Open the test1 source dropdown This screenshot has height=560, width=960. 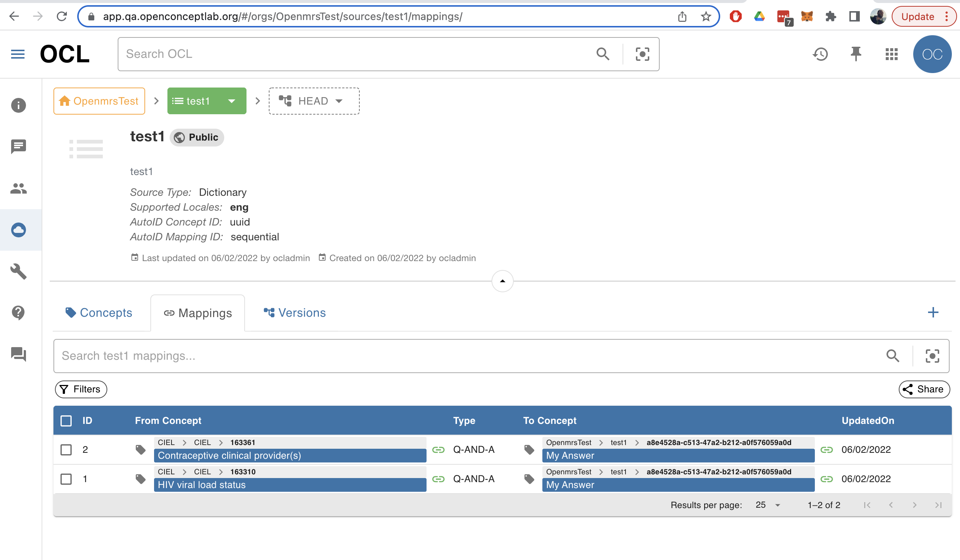[x=232, y=101]
